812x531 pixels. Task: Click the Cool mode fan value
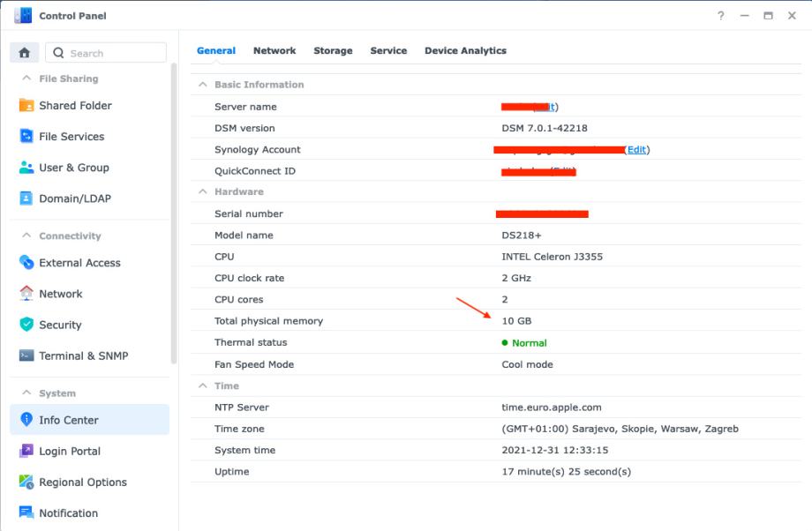(527, 364)
